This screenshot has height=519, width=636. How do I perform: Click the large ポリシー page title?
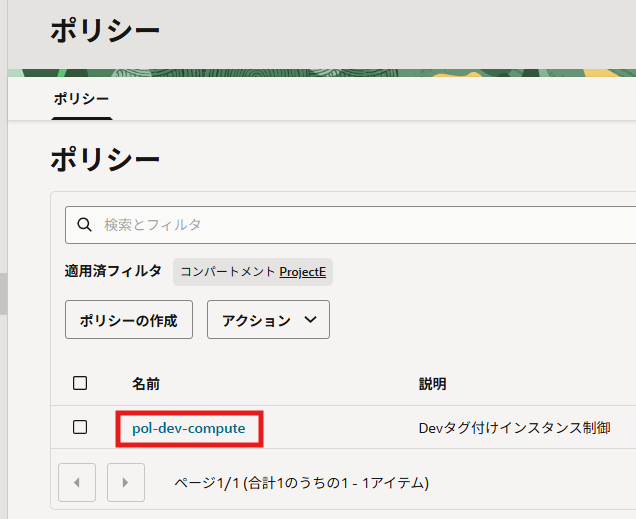point(105,32)
